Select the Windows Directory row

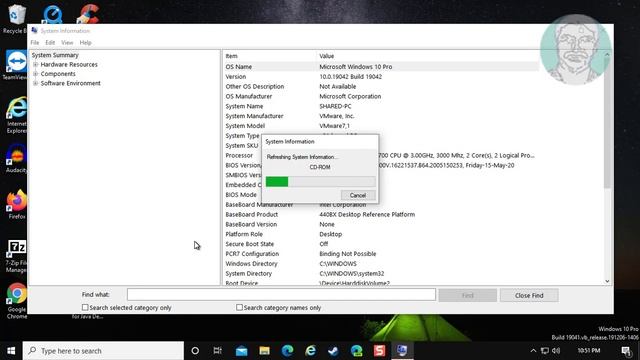point(382,264)
